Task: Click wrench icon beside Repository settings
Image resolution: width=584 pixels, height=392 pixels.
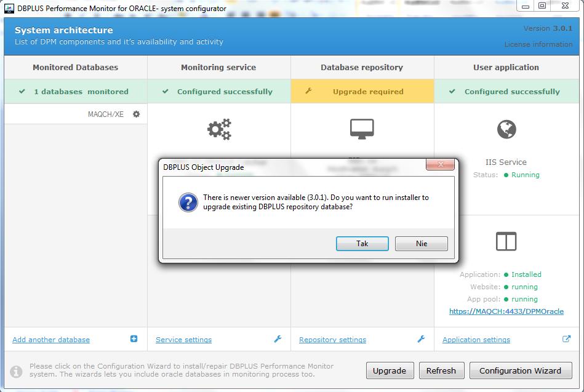Action: pyautogui.click(x=422, y=338)
